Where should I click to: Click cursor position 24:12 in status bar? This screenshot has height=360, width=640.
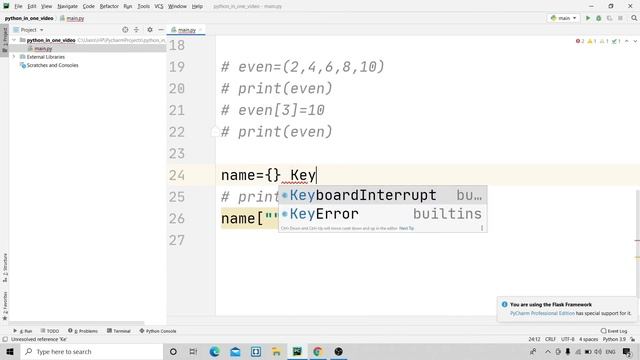pyautogui.click(x=534, y=339)
